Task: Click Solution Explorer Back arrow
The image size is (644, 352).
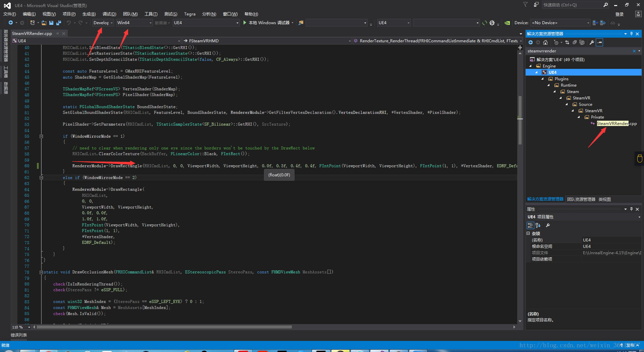Action: pyautogui.click(x=531, y=42)
